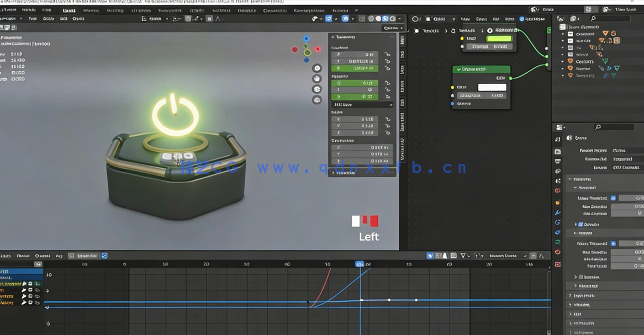Select the Graph Editor mode icon in bottom header
This screenshot has height=335, width=644.
coord(5,256)
